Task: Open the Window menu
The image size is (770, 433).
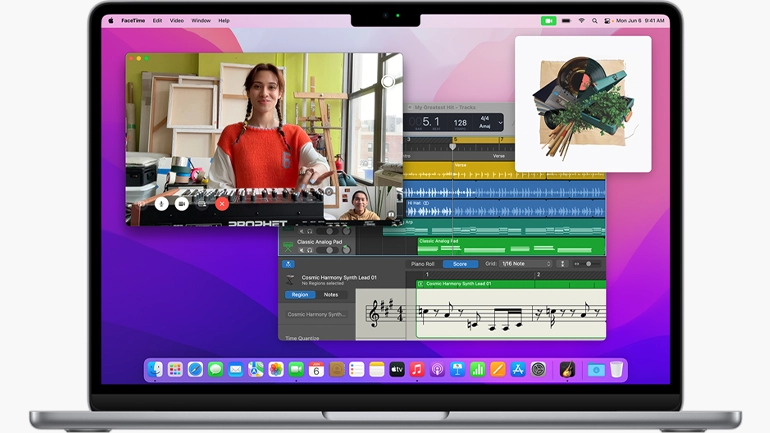Action: point(201,21)
